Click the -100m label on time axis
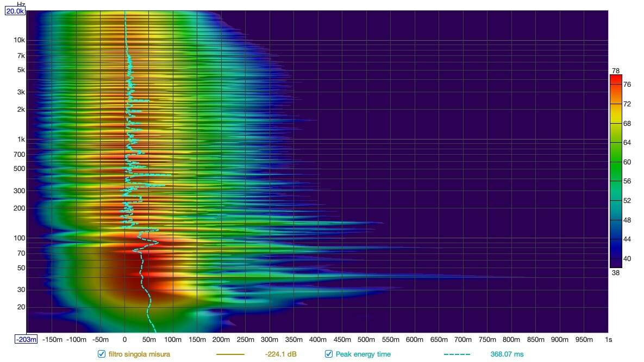The image size is (644, 362). pos(77,339)
